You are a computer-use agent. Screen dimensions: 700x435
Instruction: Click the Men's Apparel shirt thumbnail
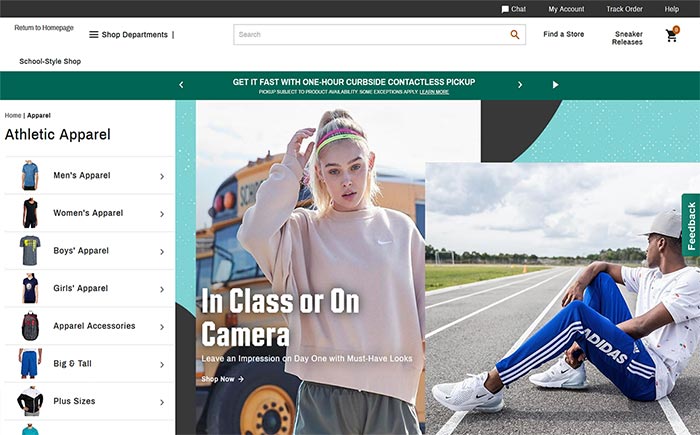pyautogui.click(x=29, y=176)
